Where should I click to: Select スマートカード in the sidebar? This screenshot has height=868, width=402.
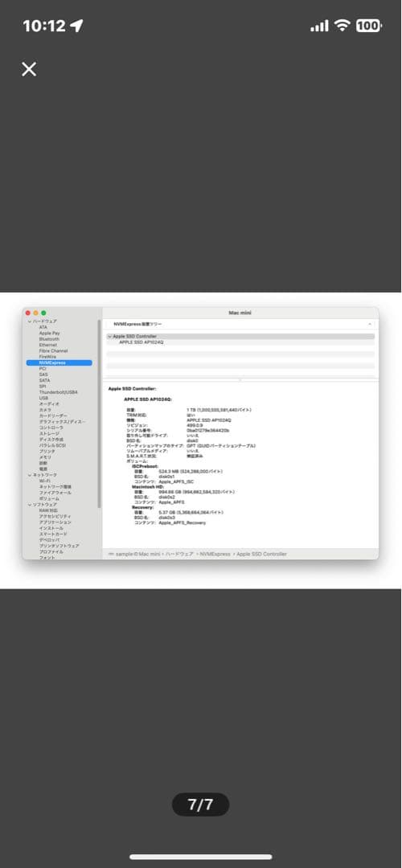click(52, 534)
